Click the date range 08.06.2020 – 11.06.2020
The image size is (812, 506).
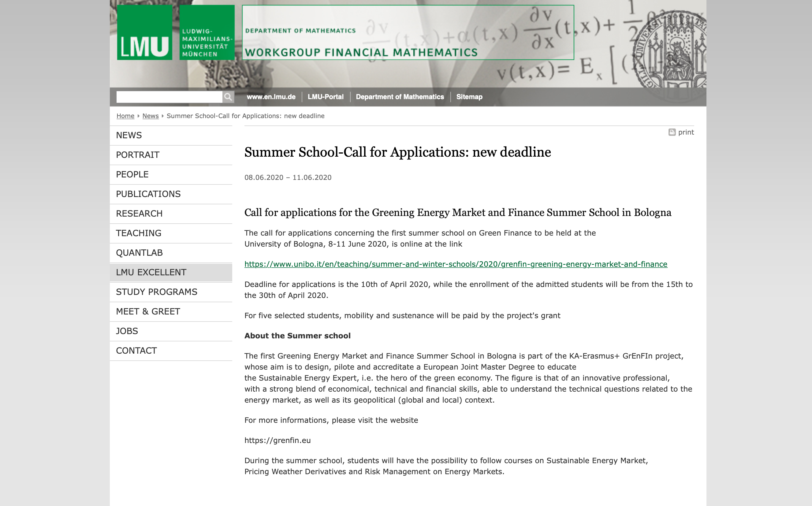(288, 177)
